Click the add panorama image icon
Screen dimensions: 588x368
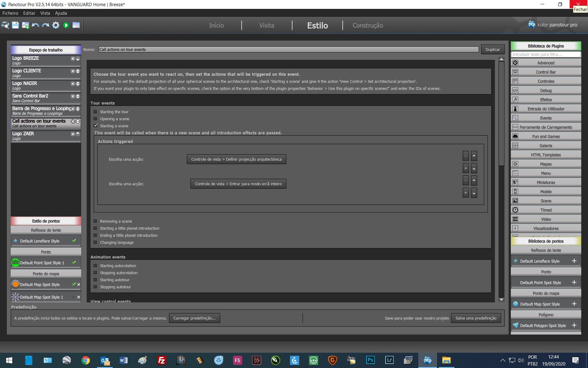tap(25, 25)
